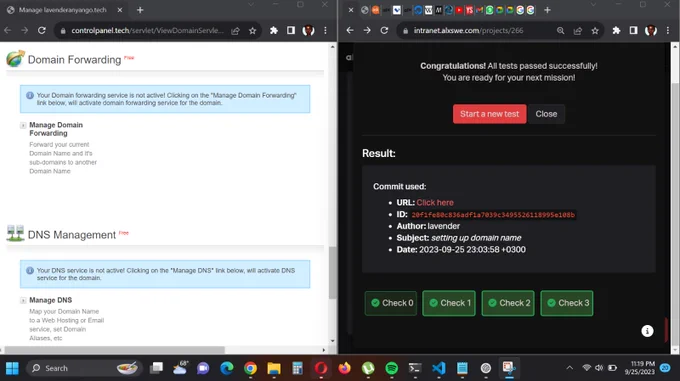This screenshot has width=680, height=381.
Task: Show hidden system tray icons chevron
Action: pyautogui.click(x=569, y=368)
